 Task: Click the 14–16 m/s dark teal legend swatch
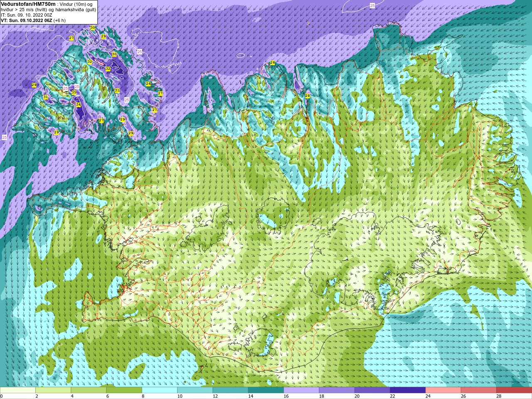(266, 390)
